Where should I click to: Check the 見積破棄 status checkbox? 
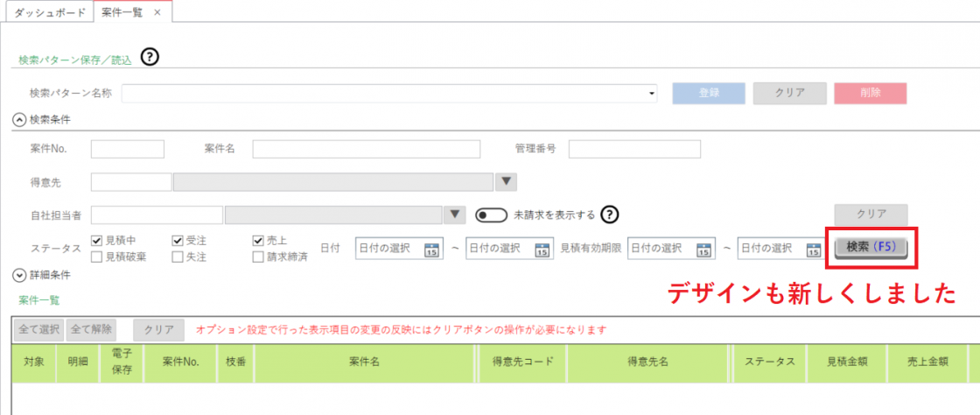click(97, 257)
